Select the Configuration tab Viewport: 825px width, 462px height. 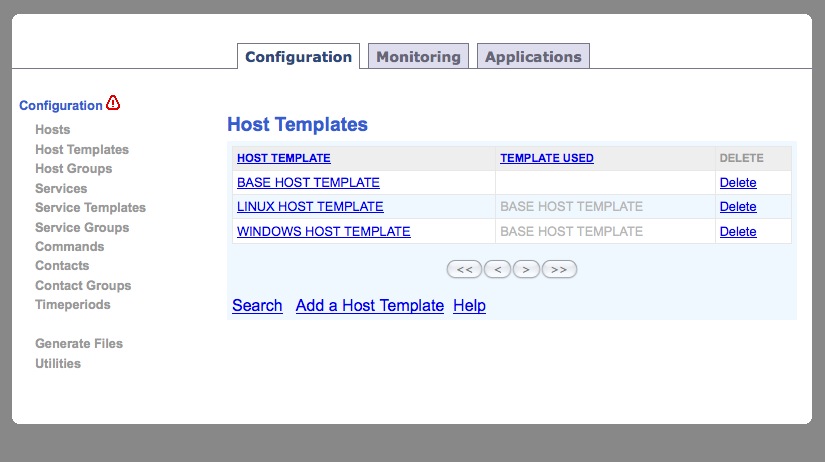pyautogui.click(x=298, y=56)
